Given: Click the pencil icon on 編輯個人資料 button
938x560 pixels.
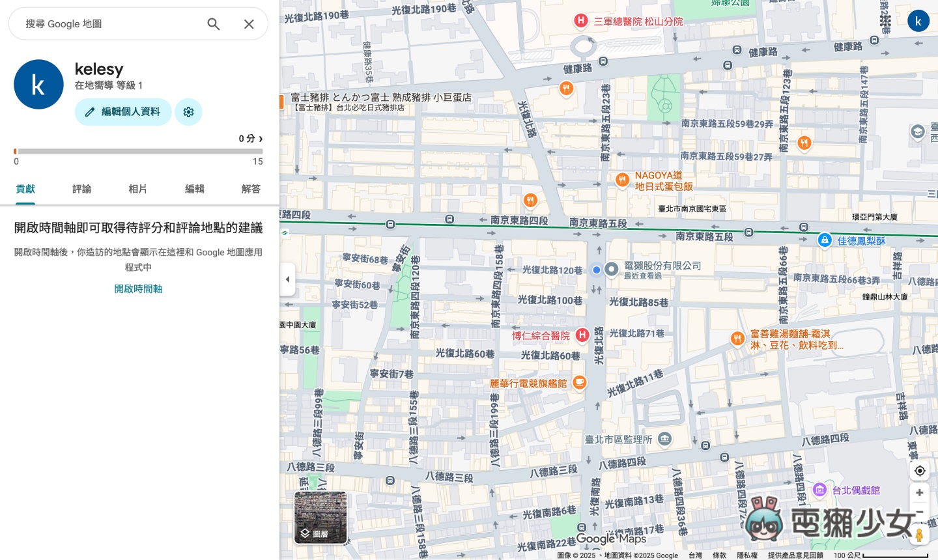Looking at the screenshot, I should 90,112.
